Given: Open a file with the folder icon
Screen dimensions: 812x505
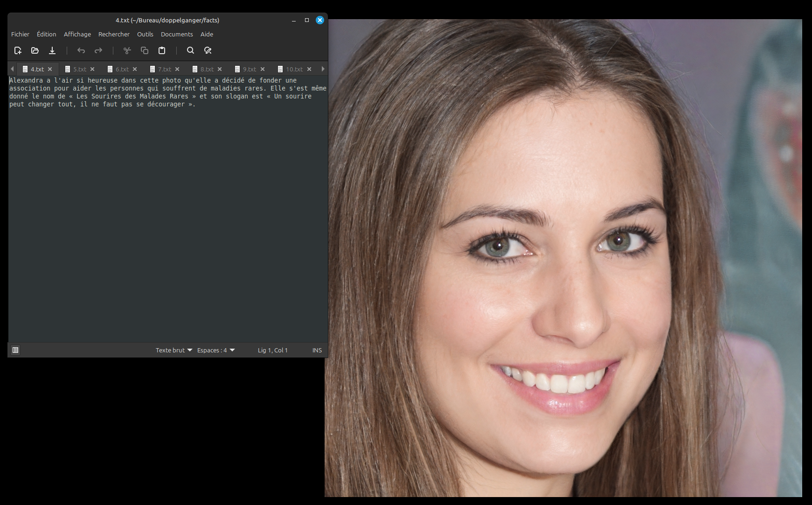Looking at the screenshot, I should click(x=35, y=50).
